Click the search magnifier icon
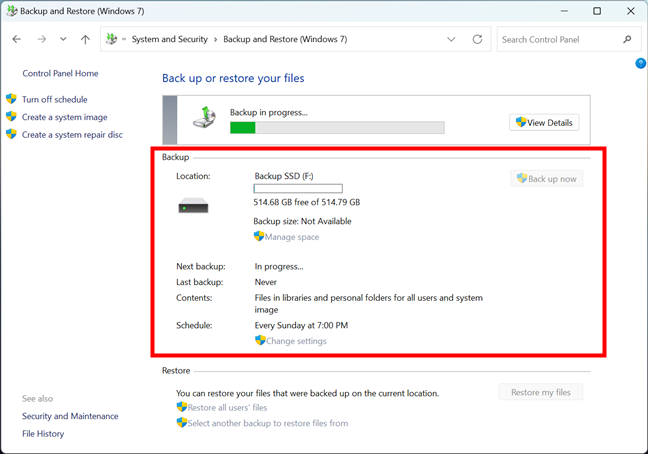The height and width of the screenshot is (454, 648). tap(627, 39)
